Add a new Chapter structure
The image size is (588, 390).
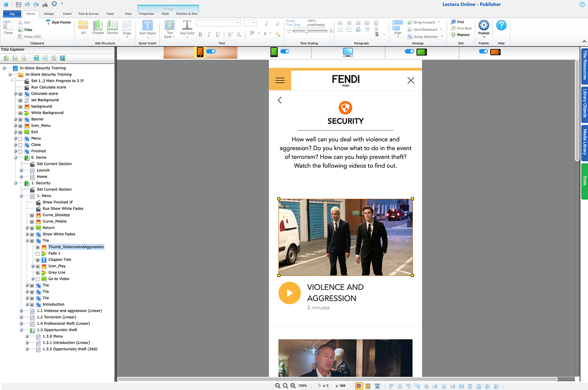pyautogui.click(x=98, y=28)
